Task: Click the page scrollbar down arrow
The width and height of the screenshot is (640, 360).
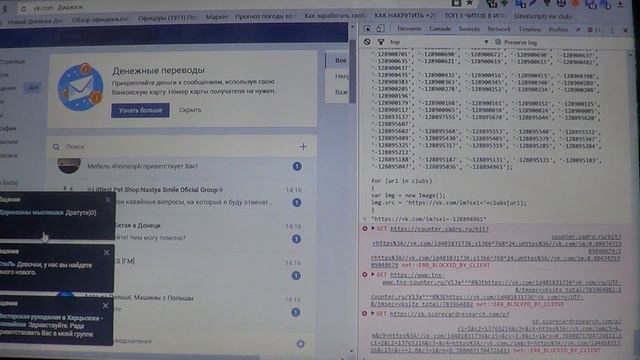Action: [x=351, y=351]
